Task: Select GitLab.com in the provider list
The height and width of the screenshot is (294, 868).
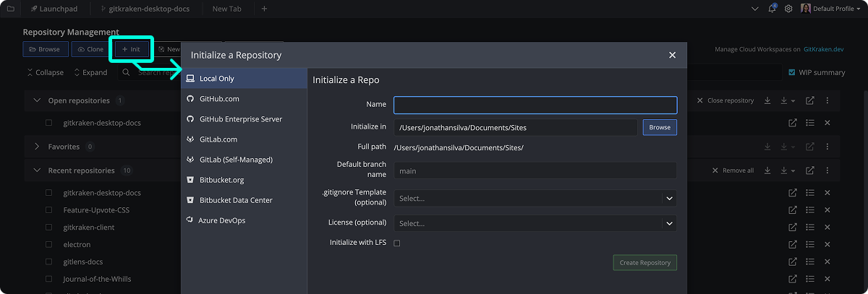Action: pos(218,139)
